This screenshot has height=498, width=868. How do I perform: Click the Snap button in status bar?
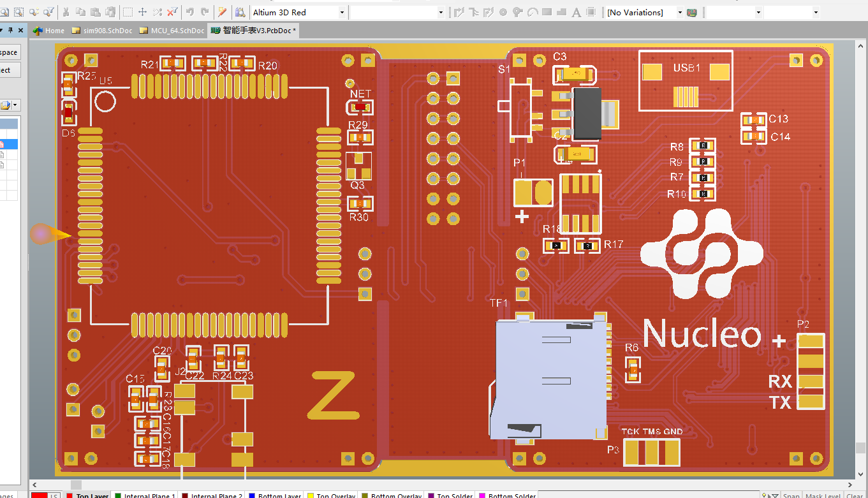(791, 495)
